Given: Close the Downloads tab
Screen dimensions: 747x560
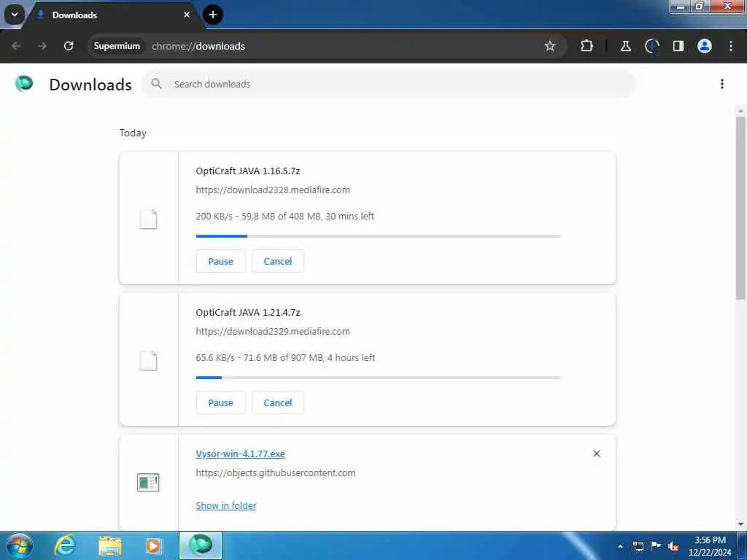Looking at the screenshot, I should tap(187, 15).
